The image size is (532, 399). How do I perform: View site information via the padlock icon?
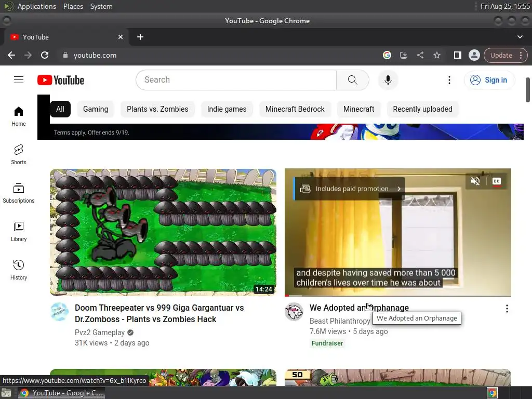65,55
